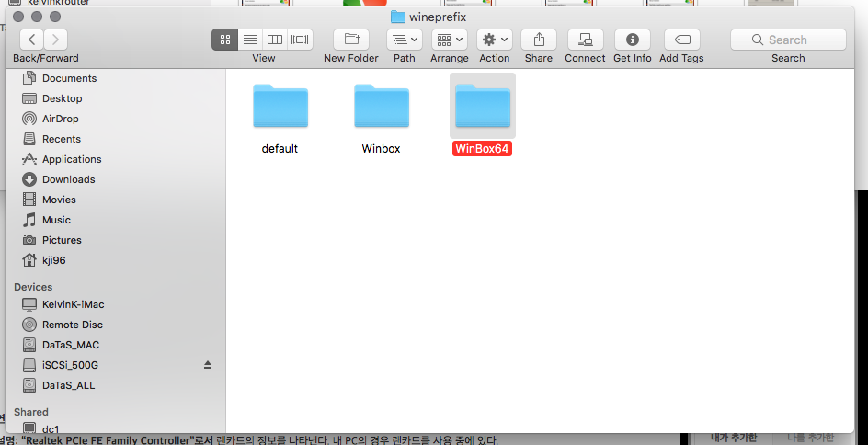
Task: Select the iSCSi_500G drive
Action: pos(70,365)
